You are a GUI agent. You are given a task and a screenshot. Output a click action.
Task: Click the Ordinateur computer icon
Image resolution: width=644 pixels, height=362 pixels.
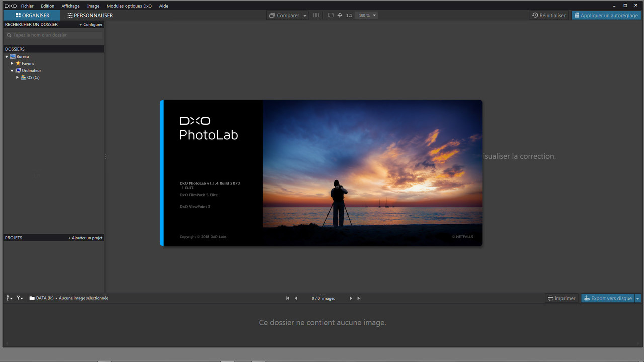(x=18, y=71)
